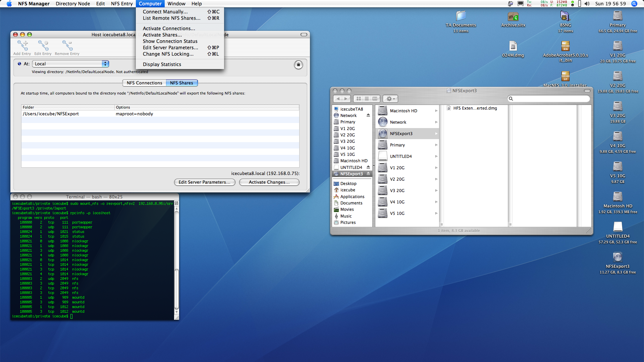Viewport: 644px width, 362px height.
Task: Select Pictures in Finder sidebar
Action: [x=352, y=222]
